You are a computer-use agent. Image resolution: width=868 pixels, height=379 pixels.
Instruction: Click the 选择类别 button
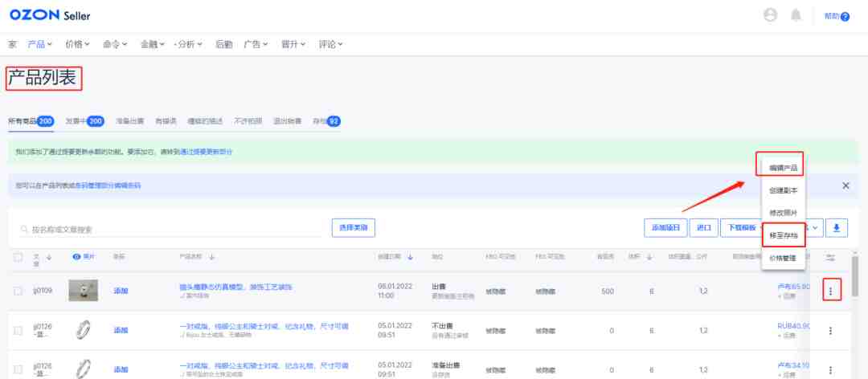pos(353,228)
